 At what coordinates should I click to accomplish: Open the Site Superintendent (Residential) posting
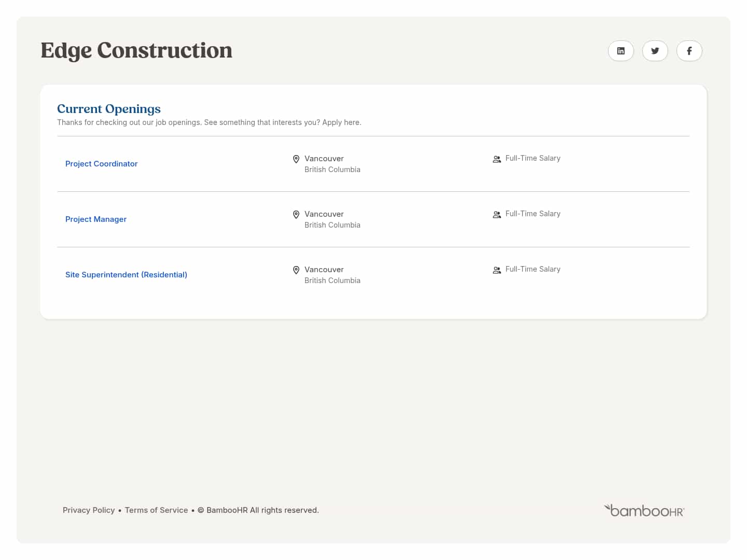click(126, 275)
